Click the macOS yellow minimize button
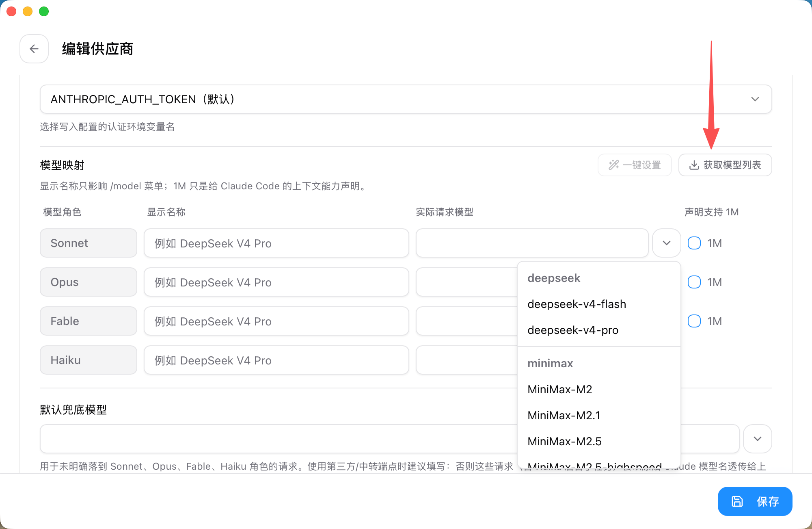 [x=28, y=11]
